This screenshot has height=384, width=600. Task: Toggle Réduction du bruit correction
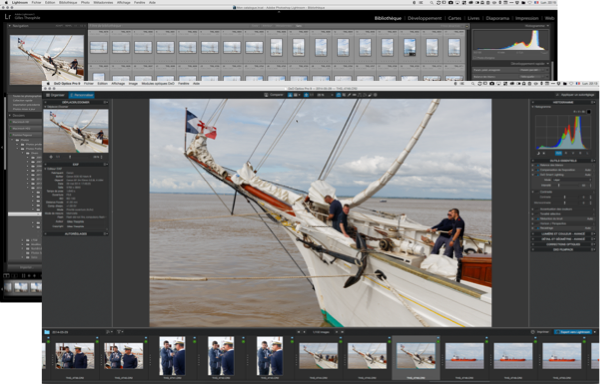pos(538,219)
